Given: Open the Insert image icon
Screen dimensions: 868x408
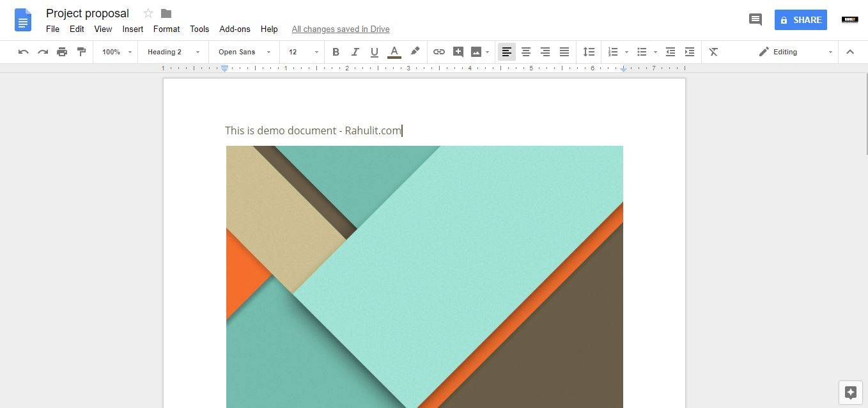Looking at the screenshot, I should [477, 52].
